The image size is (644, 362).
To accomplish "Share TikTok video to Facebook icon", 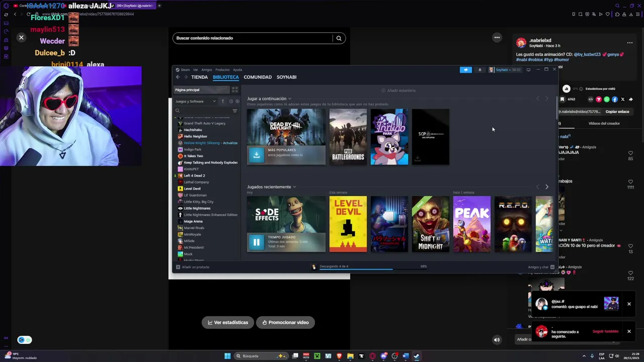I will click(615, 100).
